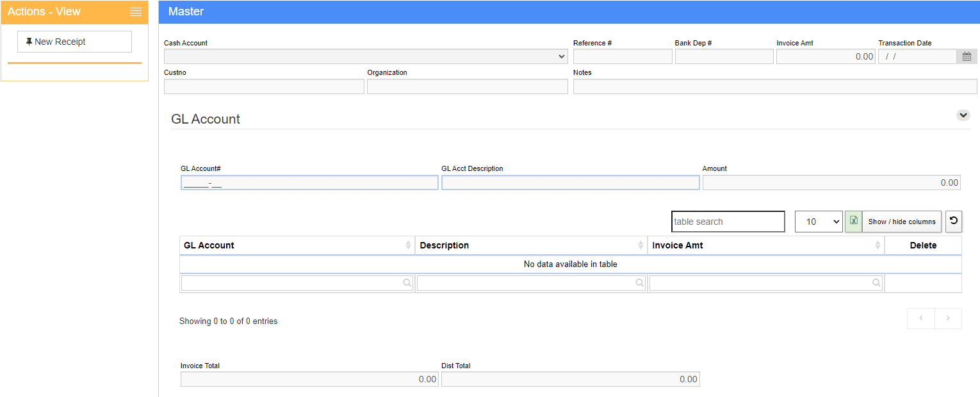Click the GL Account column filter box

click(x=297, y=283)
